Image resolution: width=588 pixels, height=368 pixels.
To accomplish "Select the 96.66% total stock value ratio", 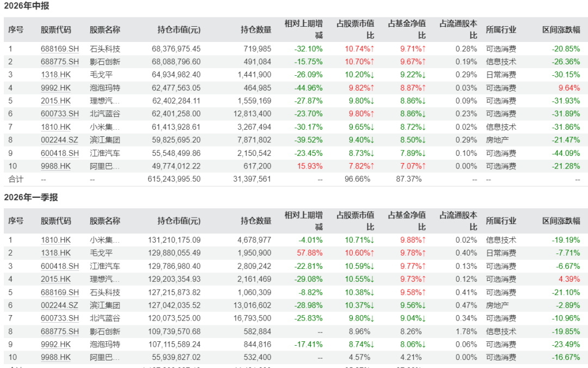I will [357, 179].
